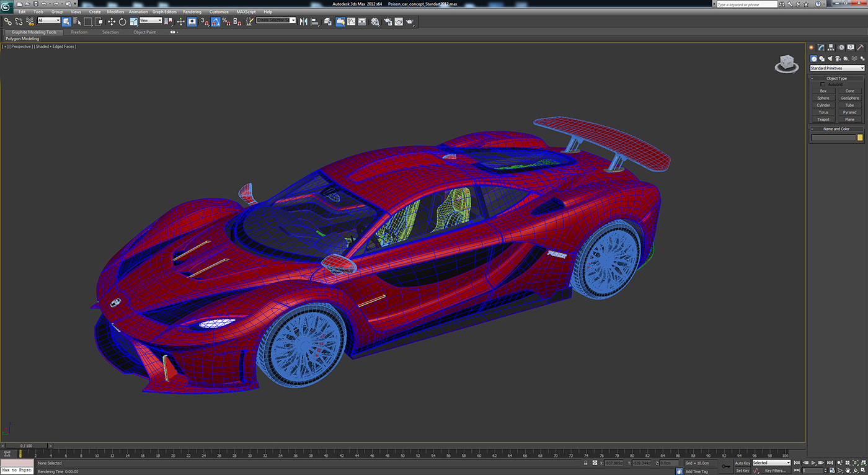Open the Selection Filter dropdown

(x=48, y=22)
